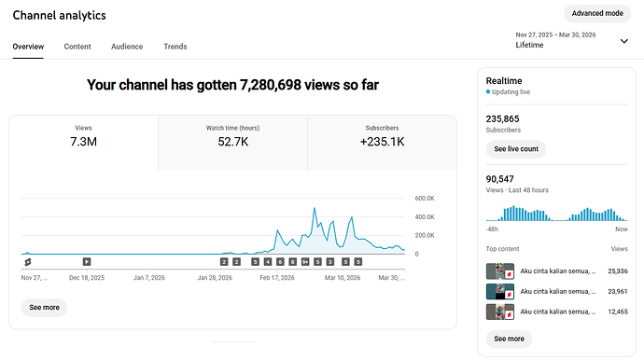Open the video title in the 25,336 views row
This screenshot has width=644, height=360.
558,271
